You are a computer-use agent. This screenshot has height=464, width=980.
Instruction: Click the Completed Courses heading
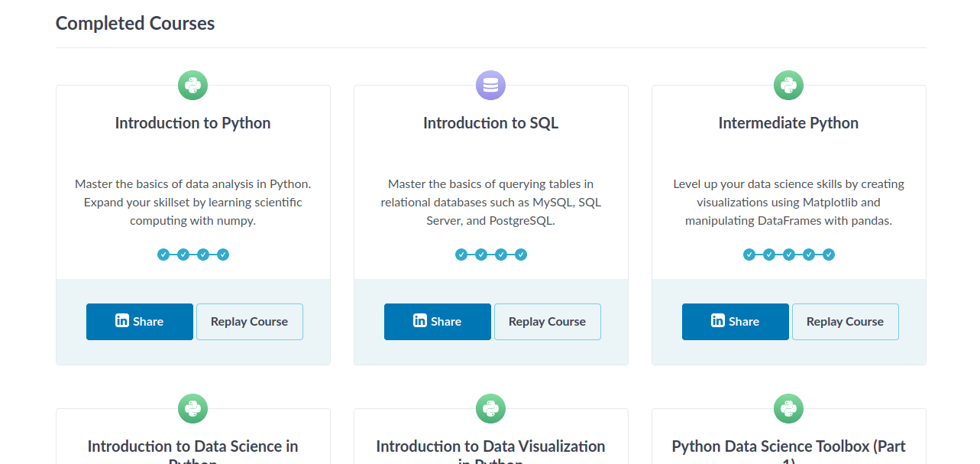pos(135,24)
